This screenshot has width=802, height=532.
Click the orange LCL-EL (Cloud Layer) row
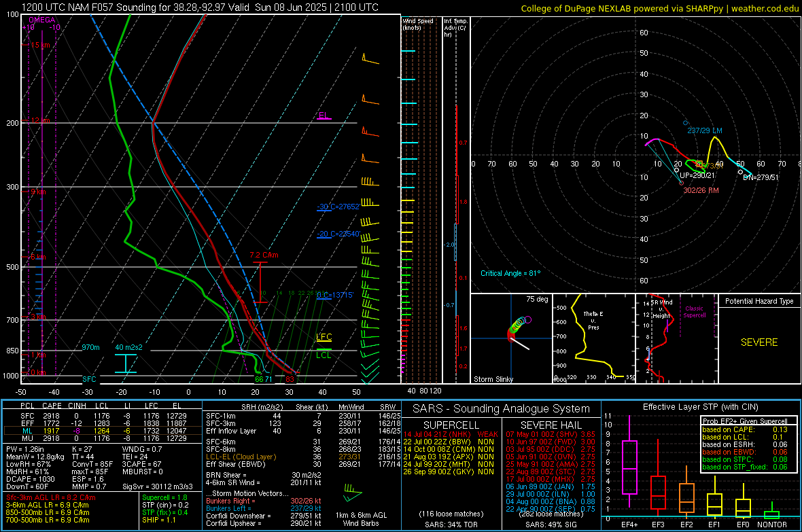coord(303,457)
